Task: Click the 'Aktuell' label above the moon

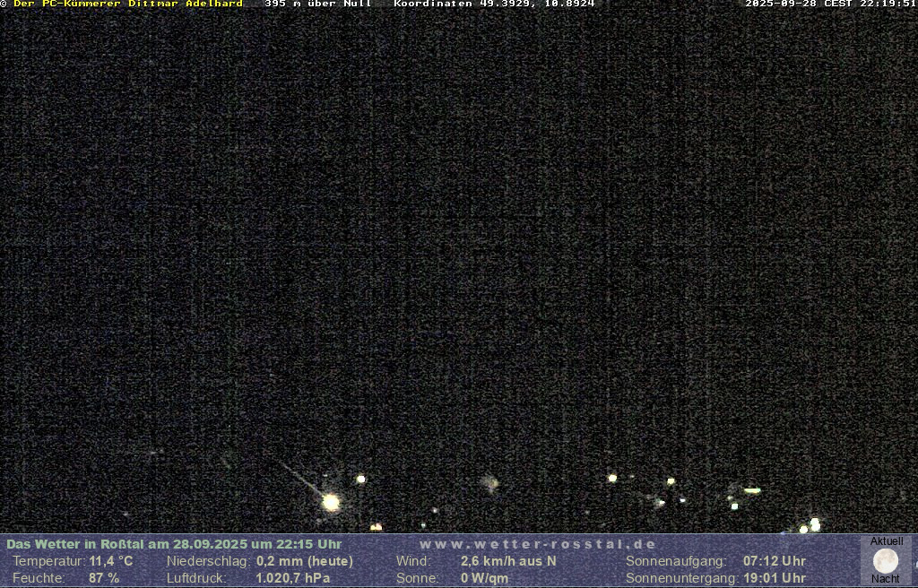Action: coord(887,541)
